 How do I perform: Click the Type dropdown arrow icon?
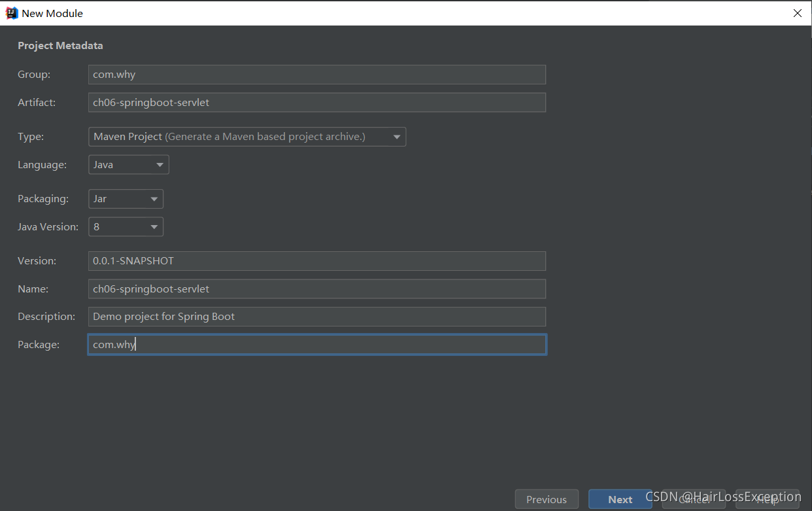tap(396, 136)
